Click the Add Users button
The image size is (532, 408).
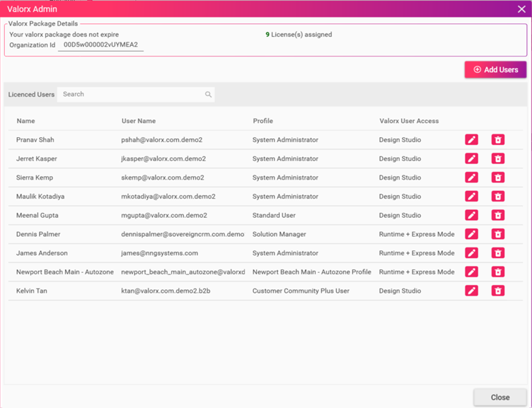[x=495, y=69]
